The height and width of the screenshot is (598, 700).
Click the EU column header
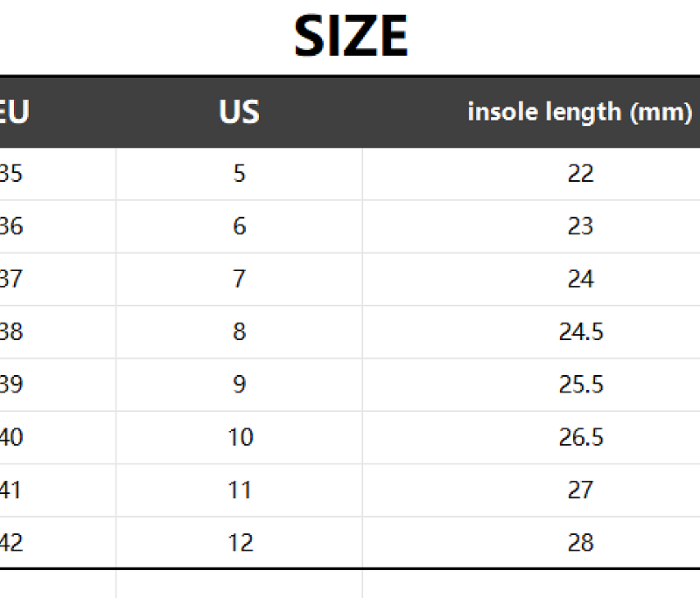13,112
